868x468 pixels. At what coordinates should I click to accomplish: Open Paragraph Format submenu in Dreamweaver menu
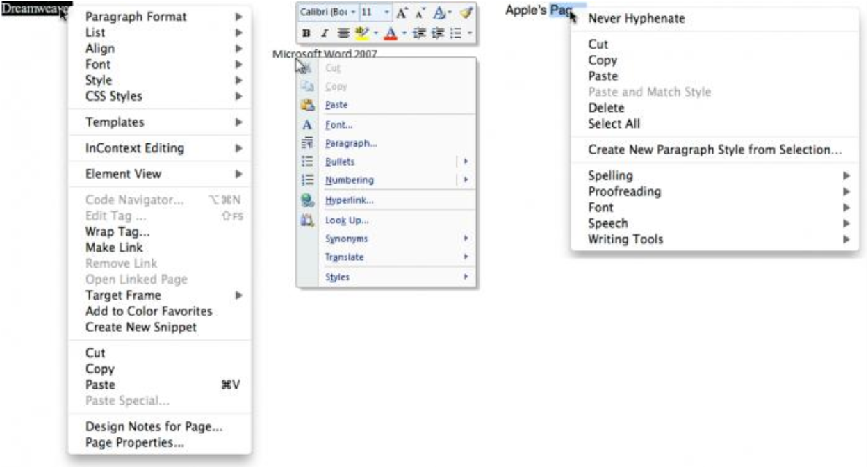coord(160,17)
